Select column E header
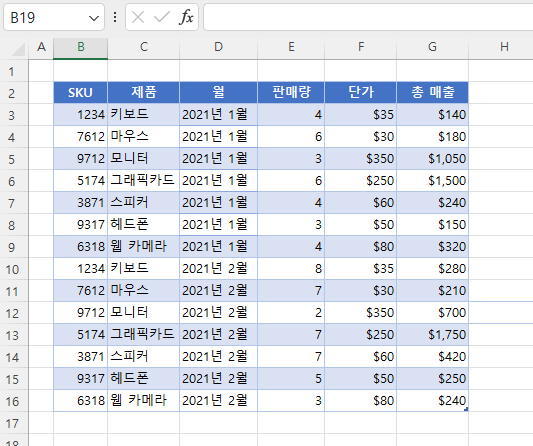Screen dimensions: 533x446 click(291, 48)
